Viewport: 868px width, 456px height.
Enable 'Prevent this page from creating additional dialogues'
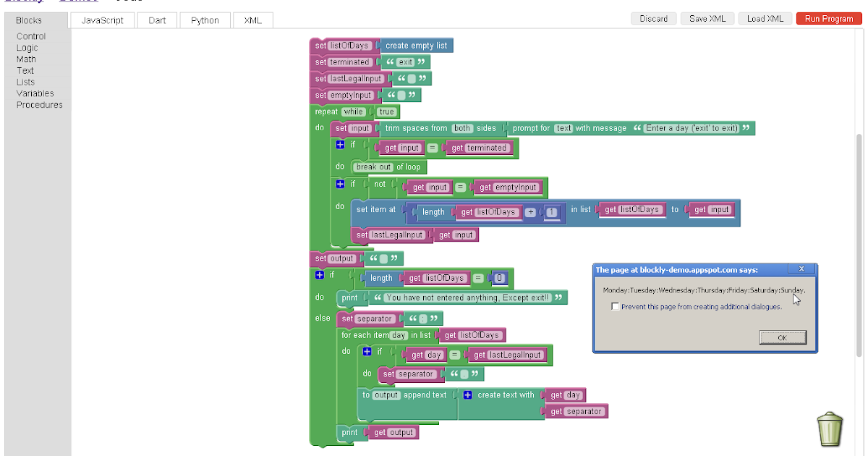point(616,305)
